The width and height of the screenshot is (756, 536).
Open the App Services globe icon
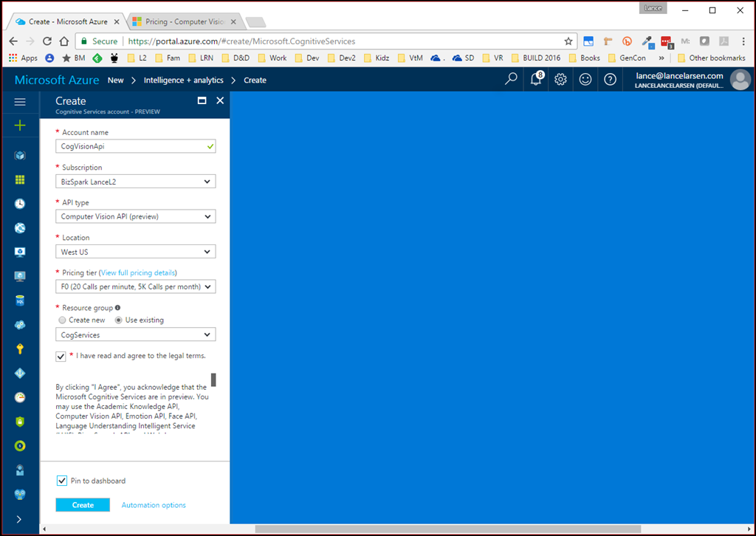[x=20, y=228]
